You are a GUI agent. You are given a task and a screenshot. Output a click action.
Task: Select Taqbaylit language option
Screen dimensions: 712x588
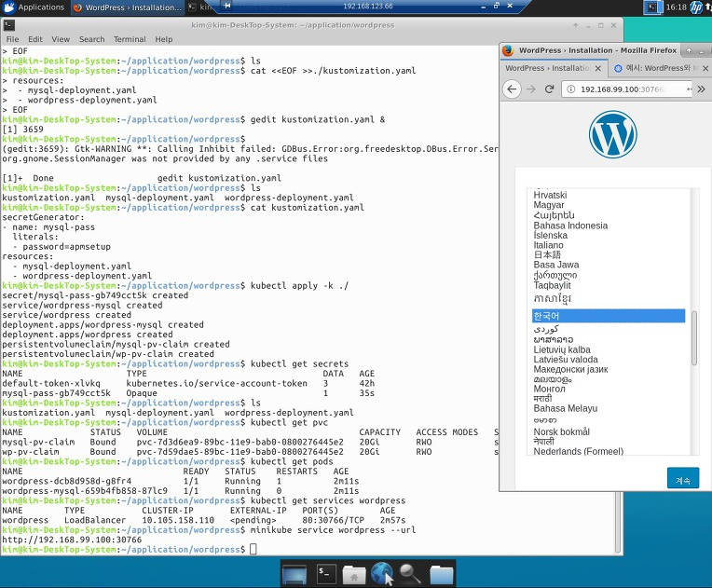552,285
